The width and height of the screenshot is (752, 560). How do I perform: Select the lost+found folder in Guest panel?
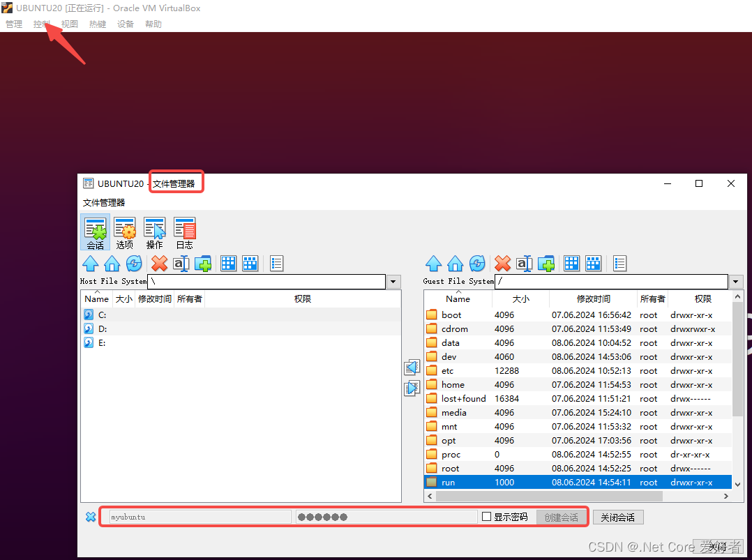[578, 398]
